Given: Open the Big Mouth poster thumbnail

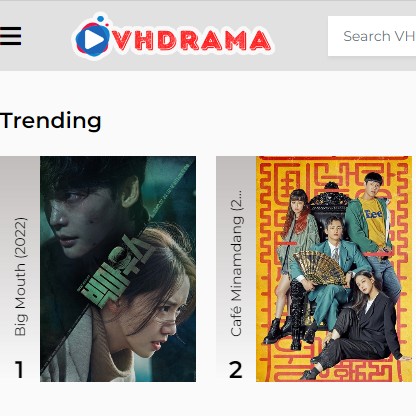Looking at the screenshot, I should (118, 269).
